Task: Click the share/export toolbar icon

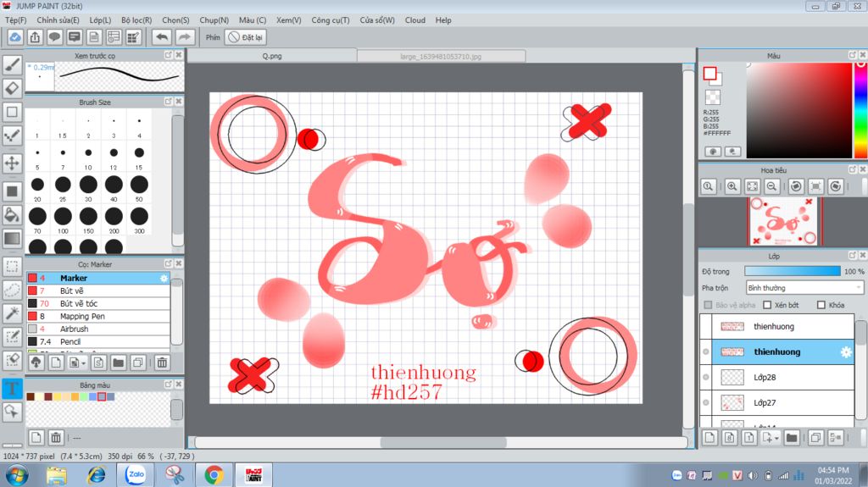Action: [x=35, y=37]
